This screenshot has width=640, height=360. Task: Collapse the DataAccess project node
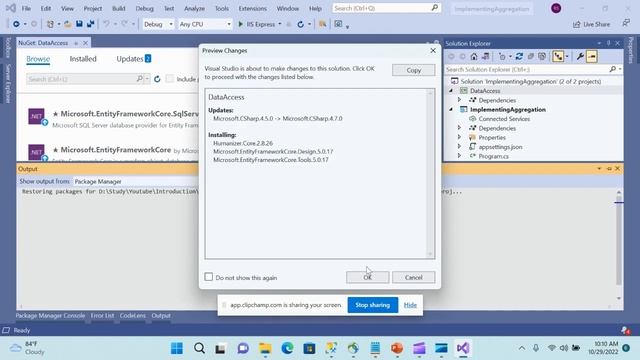pos(451,91)
